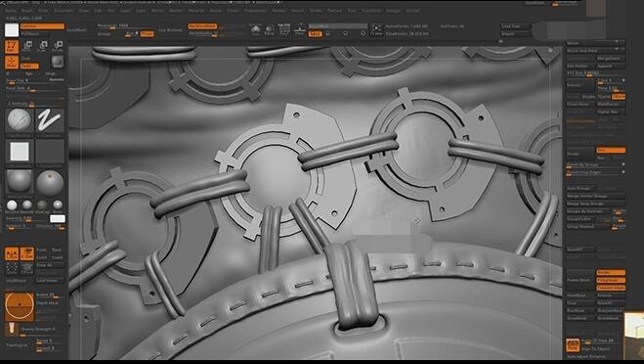Select the Scale transform icon
The height and width of the screenshot is (364, 644).
pyautogui.click(x=43, y=46)
